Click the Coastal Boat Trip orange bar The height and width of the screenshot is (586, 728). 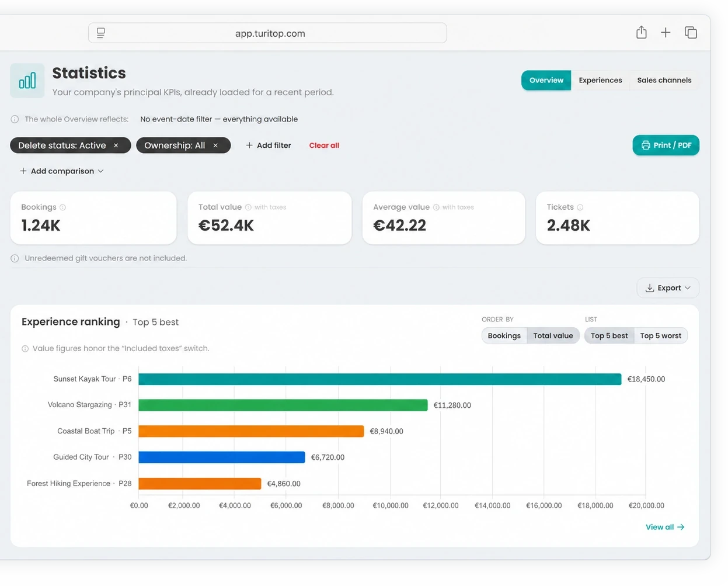[x=251, y=431]
